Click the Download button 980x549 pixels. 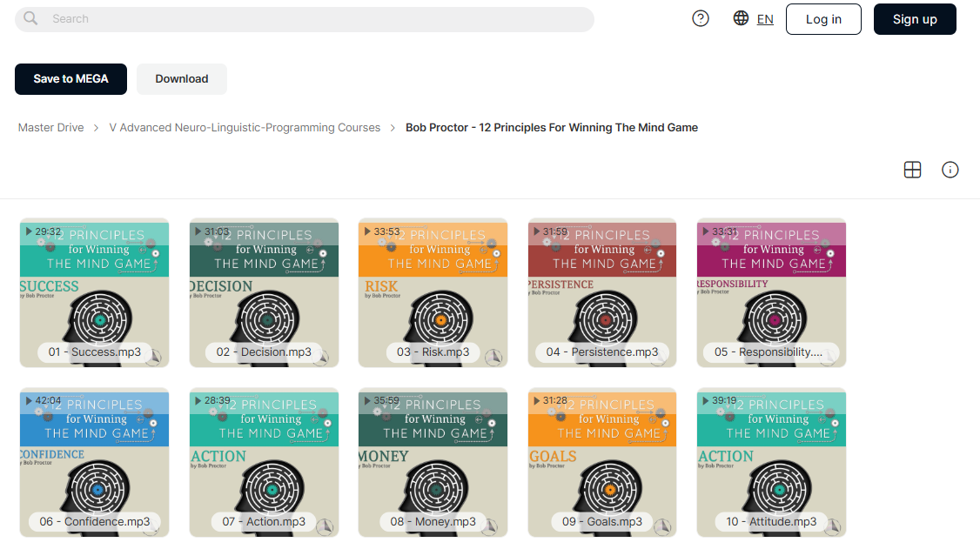(x=182, y=78)
